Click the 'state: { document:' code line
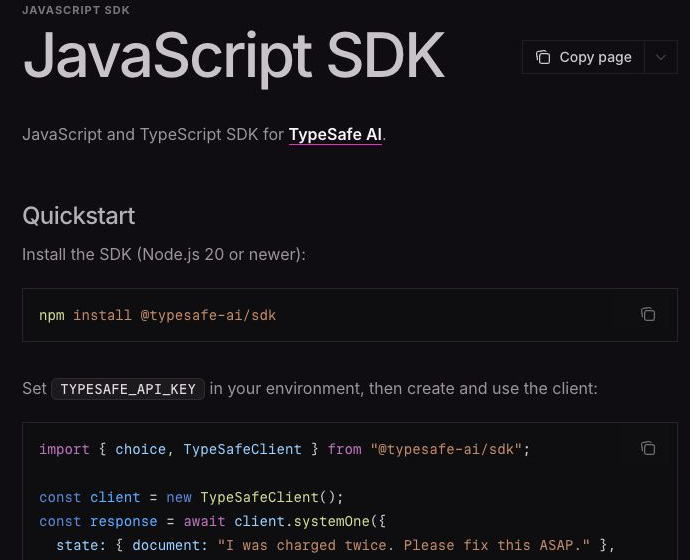Viewport: 690px width, 560px height. 335,545
